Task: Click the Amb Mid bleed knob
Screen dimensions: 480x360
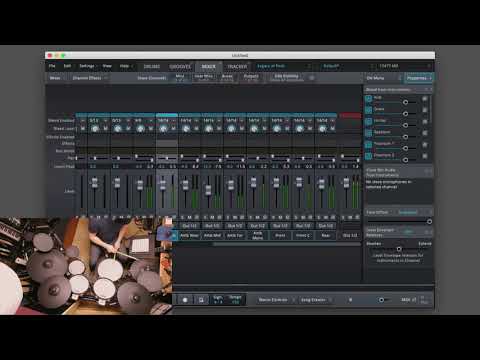Action: tap(209, 128)
